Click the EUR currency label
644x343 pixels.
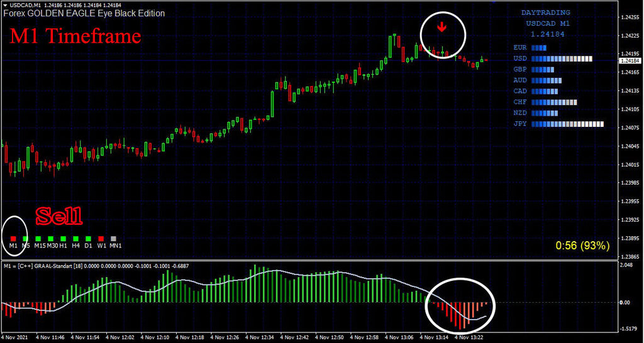520,48
